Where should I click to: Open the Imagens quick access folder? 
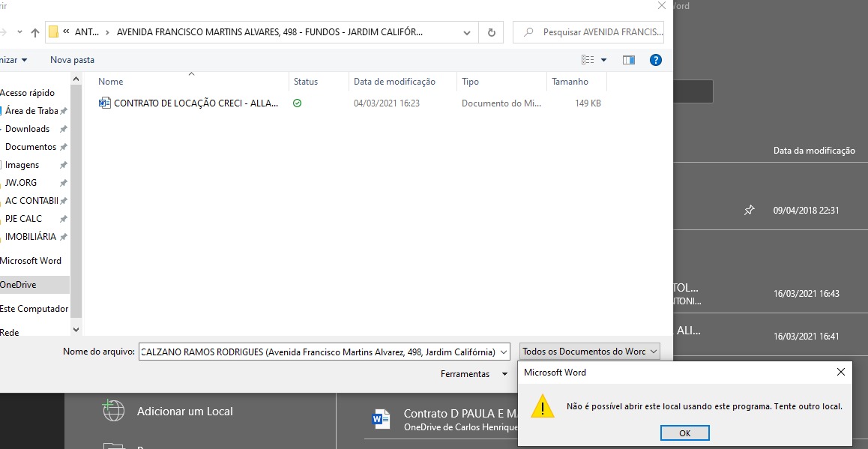click(x=22, y=164)
